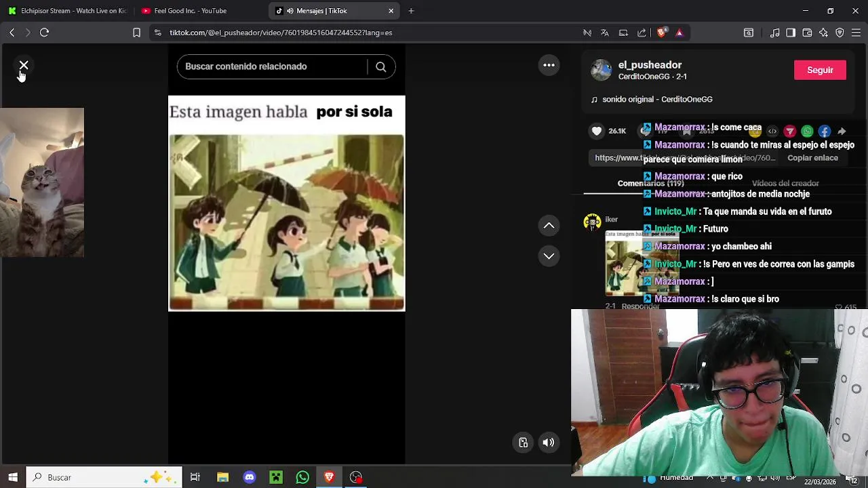Go to next video with down chevron

pos(549,256)
